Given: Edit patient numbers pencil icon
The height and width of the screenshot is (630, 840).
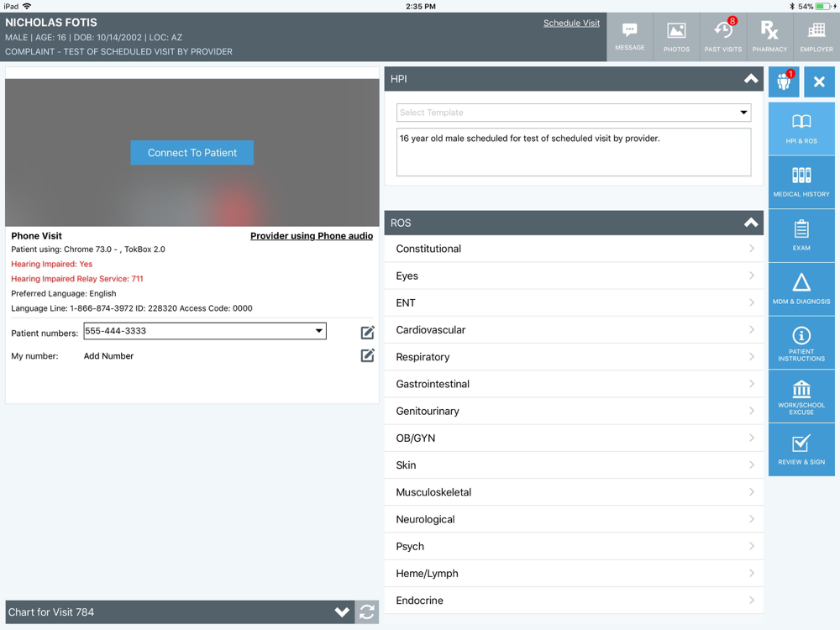Looking at the screenshot, I should click(368, 333).
